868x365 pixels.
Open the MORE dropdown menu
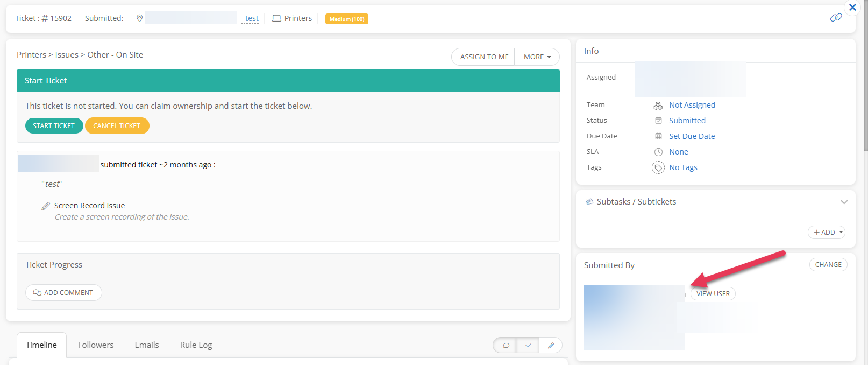[537, 57]
